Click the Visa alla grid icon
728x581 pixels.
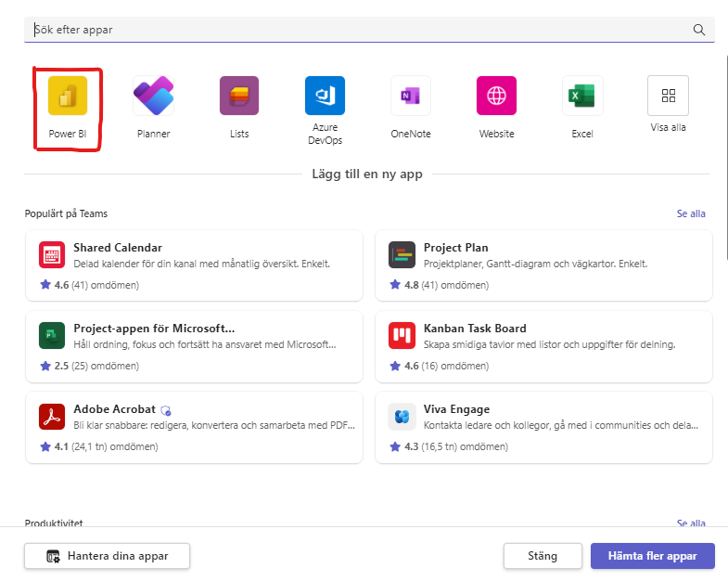668,96
